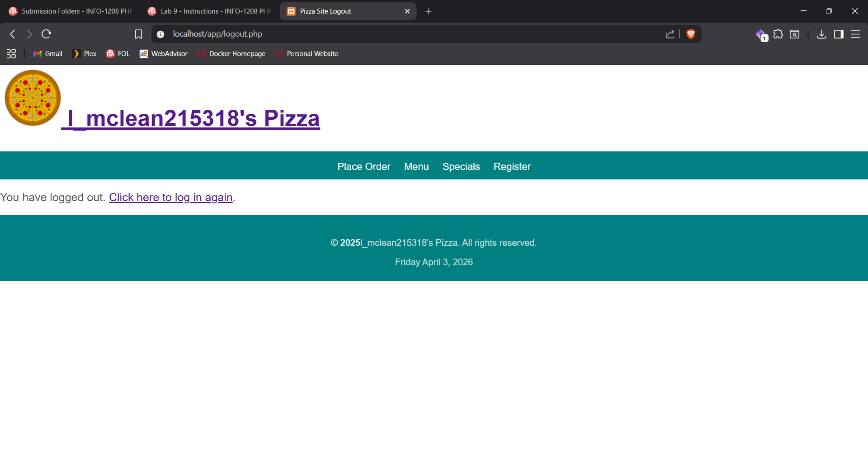This screenshot has width=868, height=461.
Task: Click the pizza logo image
Action: 33,98
